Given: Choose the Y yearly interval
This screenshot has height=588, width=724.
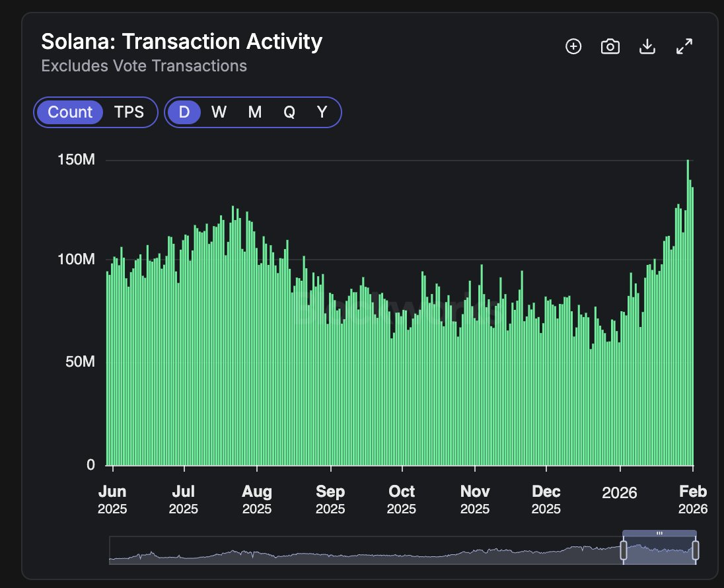Looking at the screenshot, I should pyautogui.click(x=322, y=112).
